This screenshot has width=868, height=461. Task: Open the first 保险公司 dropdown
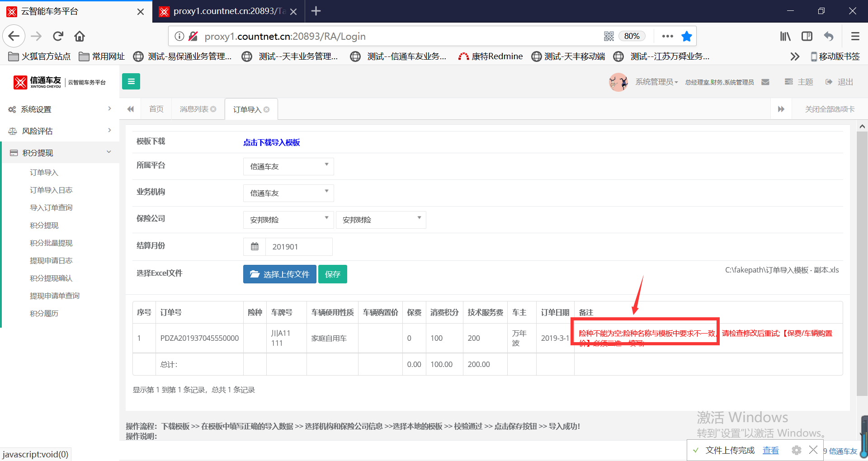(x=288, y=220)
